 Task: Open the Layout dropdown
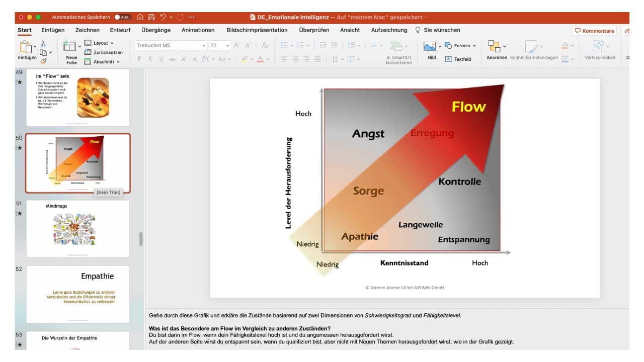tap(103, 43)
